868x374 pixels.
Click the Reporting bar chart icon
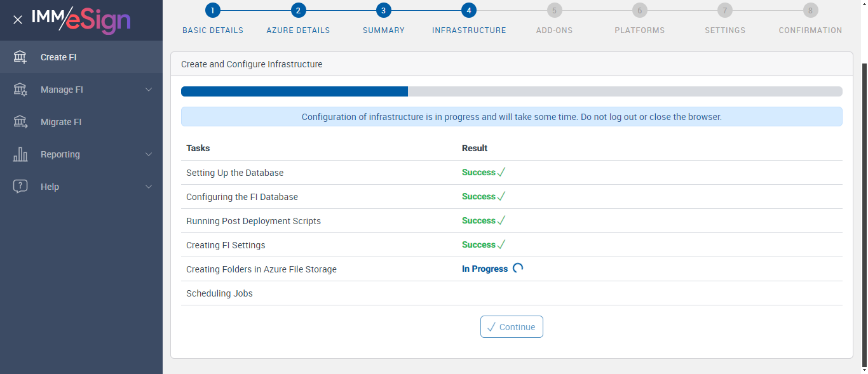pyautogui.click(x=20, y=154)
